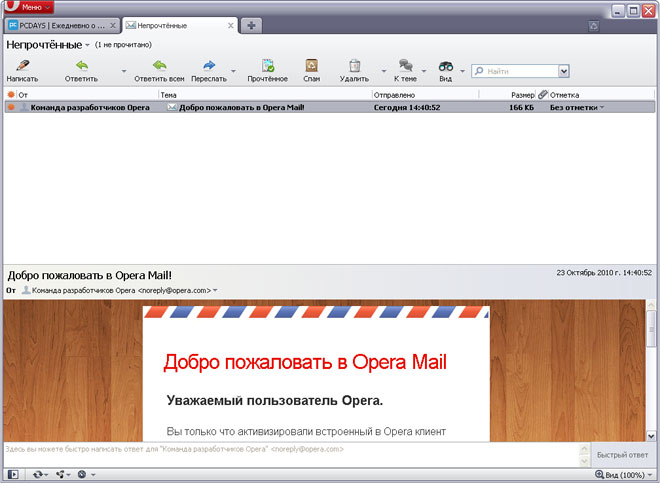This screenshot has height=483, width=660.
Task: Expand sender noreply@opera.com dropdown arrow
Action: [215, 290]
